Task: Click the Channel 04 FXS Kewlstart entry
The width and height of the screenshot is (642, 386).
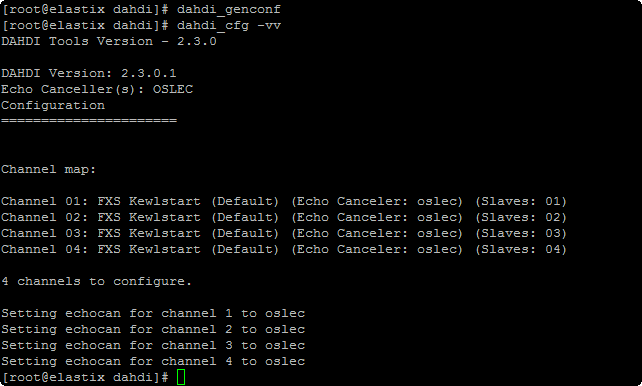Action: 284,249
